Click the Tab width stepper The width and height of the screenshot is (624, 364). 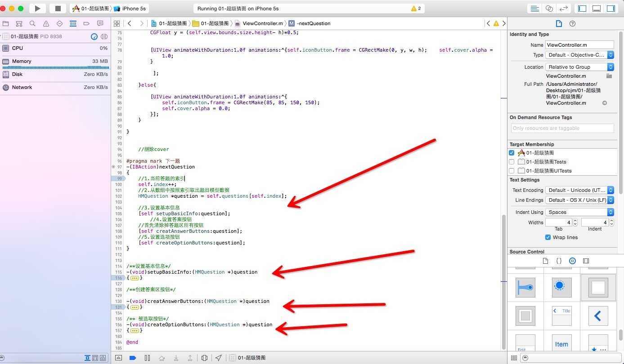(x=575, y=222)
